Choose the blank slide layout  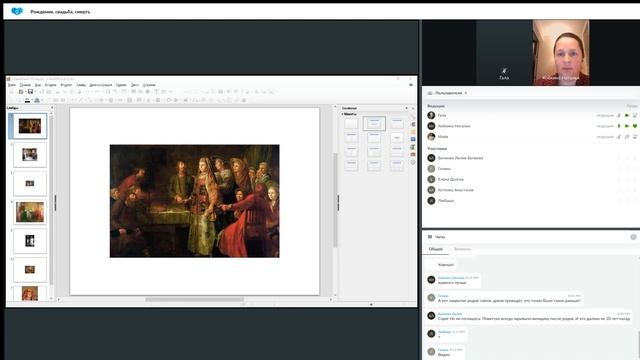coord(351,123)
